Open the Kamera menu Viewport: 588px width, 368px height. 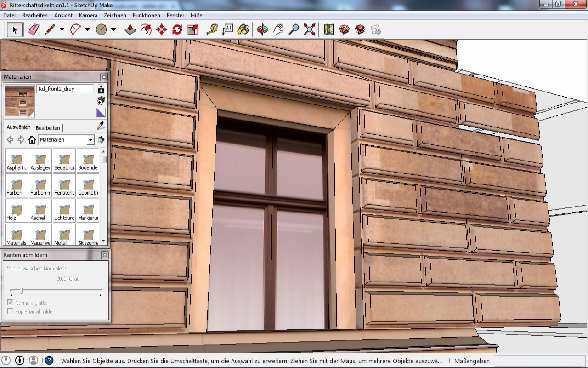point(88,15)
